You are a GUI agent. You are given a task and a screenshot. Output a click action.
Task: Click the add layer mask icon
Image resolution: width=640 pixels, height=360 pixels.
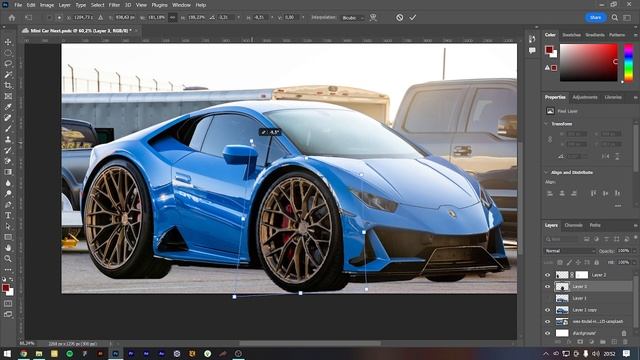click(580, 342)
